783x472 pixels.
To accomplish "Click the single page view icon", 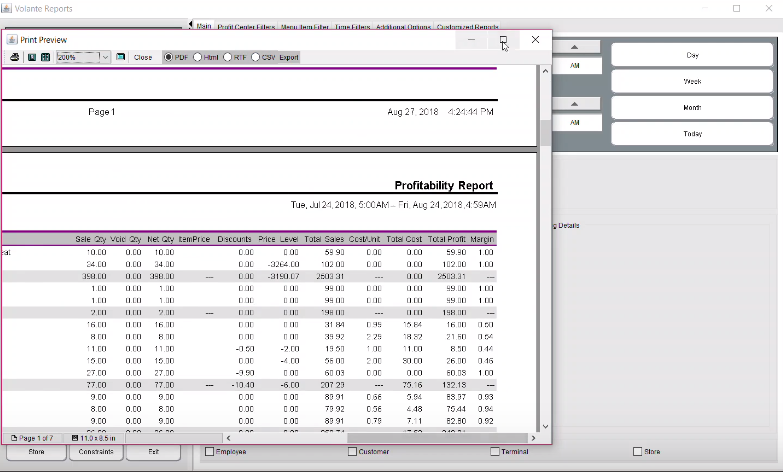I will 32,57.
